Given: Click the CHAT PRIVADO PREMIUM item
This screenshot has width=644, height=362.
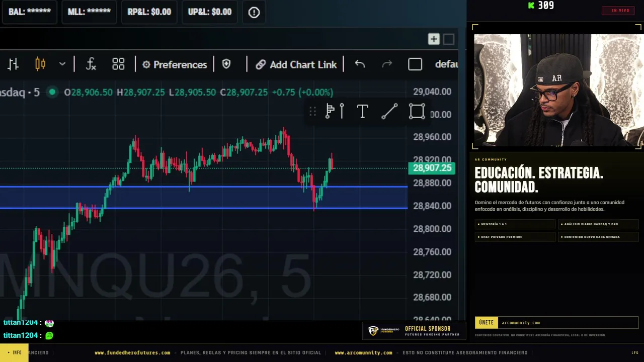Looking at the screenshot, I should [x=515, y=237].
